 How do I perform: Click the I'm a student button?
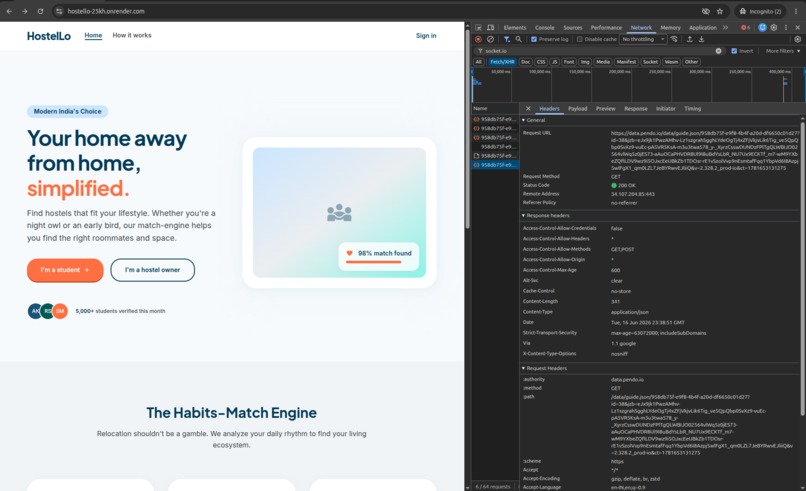(x=65, y=270)
